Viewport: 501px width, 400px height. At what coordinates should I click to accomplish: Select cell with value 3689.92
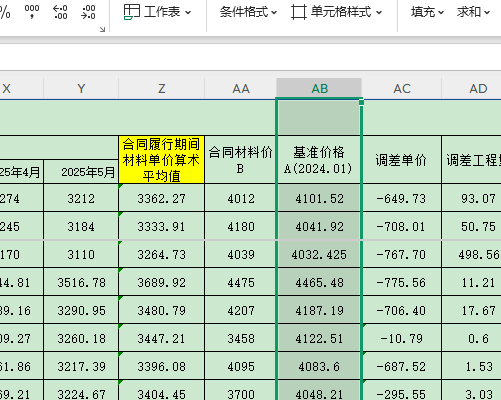coord(162,282)
